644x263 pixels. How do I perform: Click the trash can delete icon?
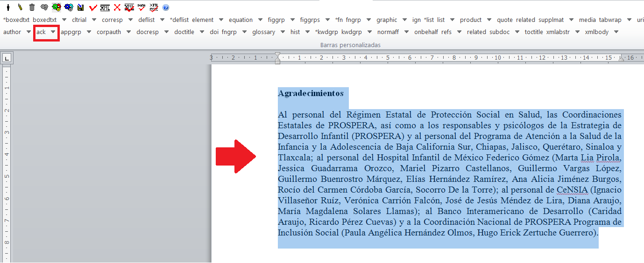pos(32,7)
